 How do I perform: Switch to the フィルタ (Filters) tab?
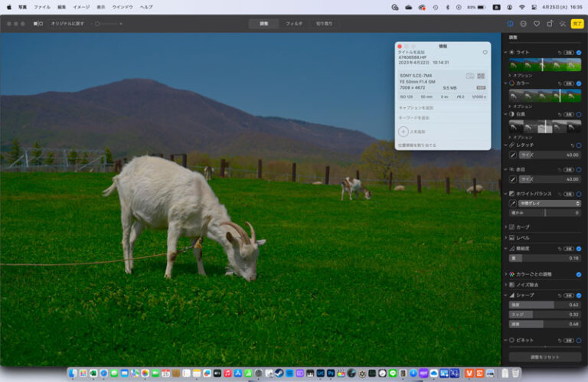point(294,24)
